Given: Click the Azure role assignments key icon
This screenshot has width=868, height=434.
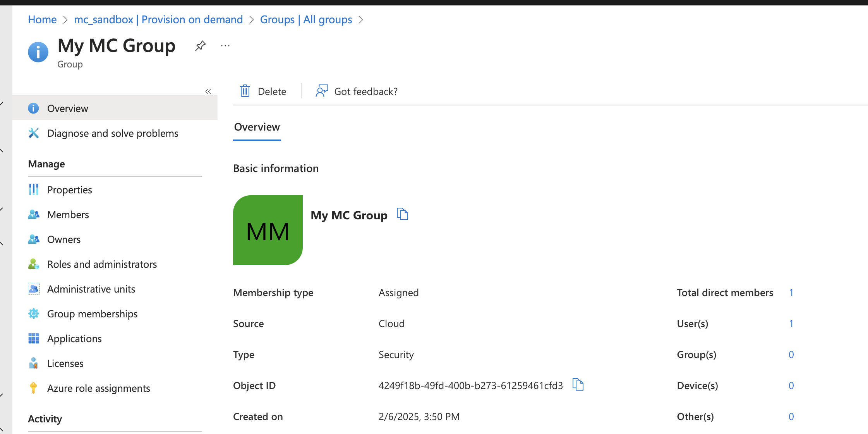Looking at the screenshot, I should coord(34,388).
